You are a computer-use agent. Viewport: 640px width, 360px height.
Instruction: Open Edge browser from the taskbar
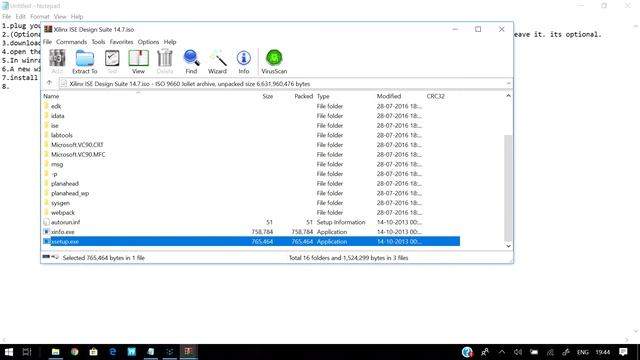pyautogui.click(x=113, y=352)
